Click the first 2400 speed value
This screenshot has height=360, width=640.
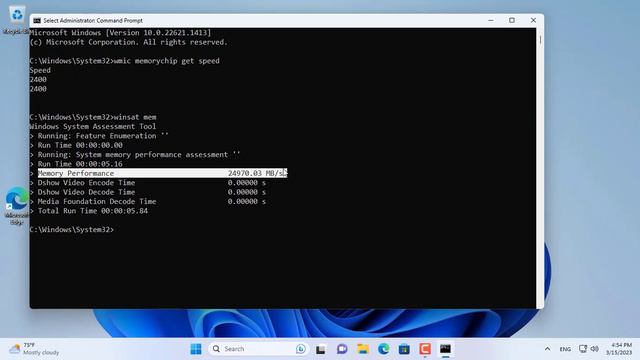[38, 80]
